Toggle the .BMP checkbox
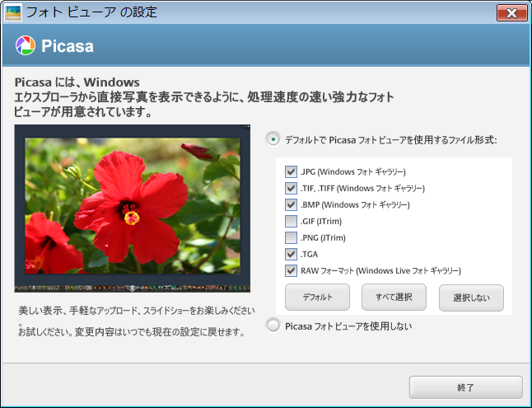Screen dimensions: 532x408 291,204
